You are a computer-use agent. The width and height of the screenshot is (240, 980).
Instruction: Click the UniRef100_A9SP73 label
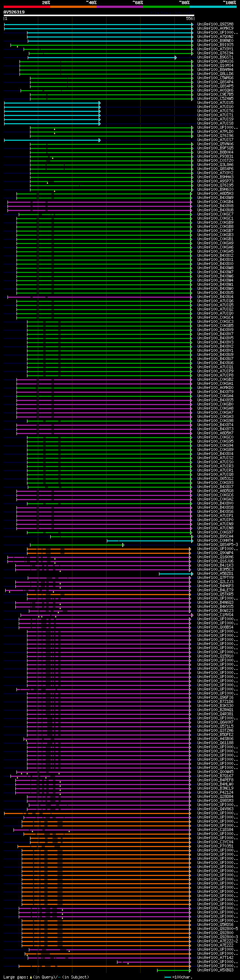point(215,181)
